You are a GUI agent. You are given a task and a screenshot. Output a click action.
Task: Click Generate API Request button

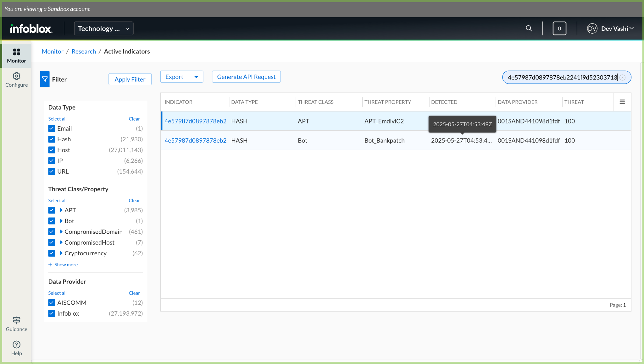pyautogui.click(x=246, y=77)
